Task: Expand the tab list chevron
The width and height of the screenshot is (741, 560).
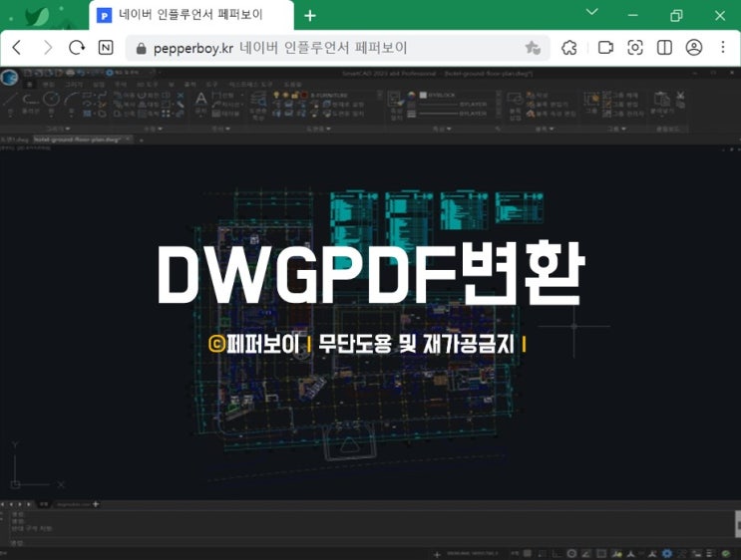Action: (592, 12)
